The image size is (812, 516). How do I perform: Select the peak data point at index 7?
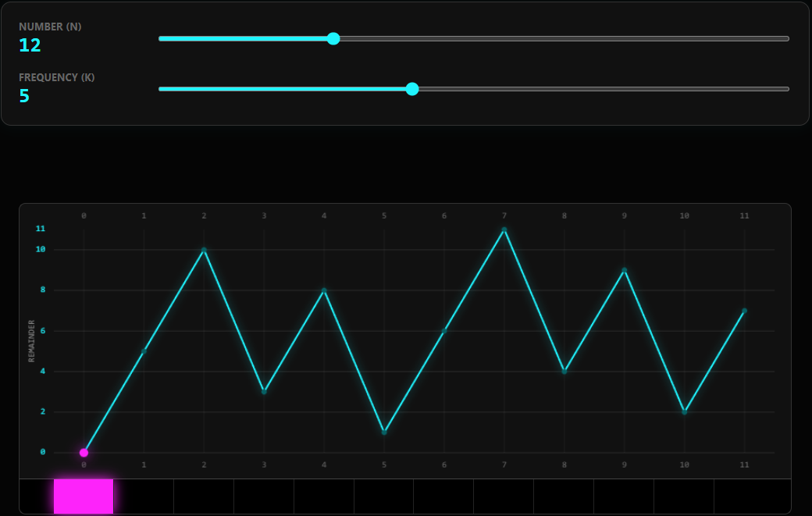point(504,230)
